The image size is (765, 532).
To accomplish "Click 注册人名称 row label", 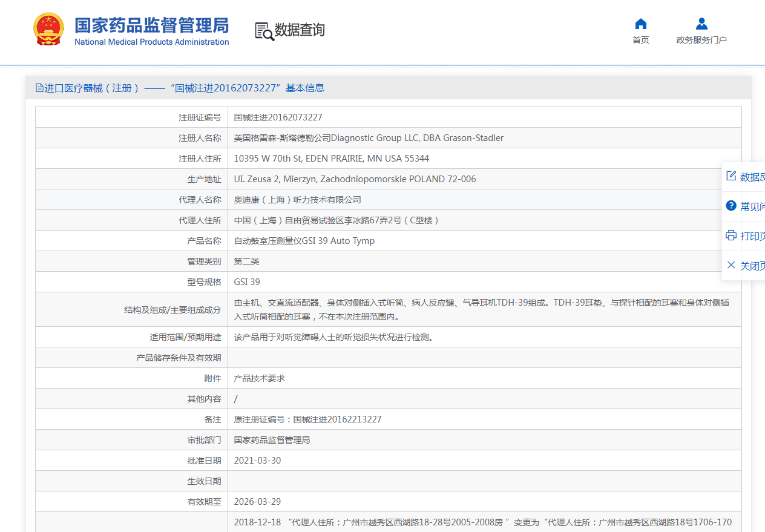I will 200,138.
